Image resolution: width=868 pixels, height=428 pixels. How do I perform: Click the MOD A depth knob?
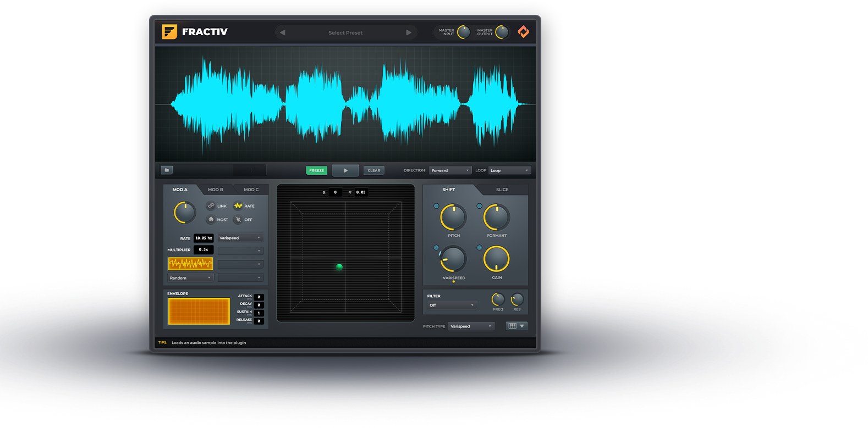[x=185, y=213]
